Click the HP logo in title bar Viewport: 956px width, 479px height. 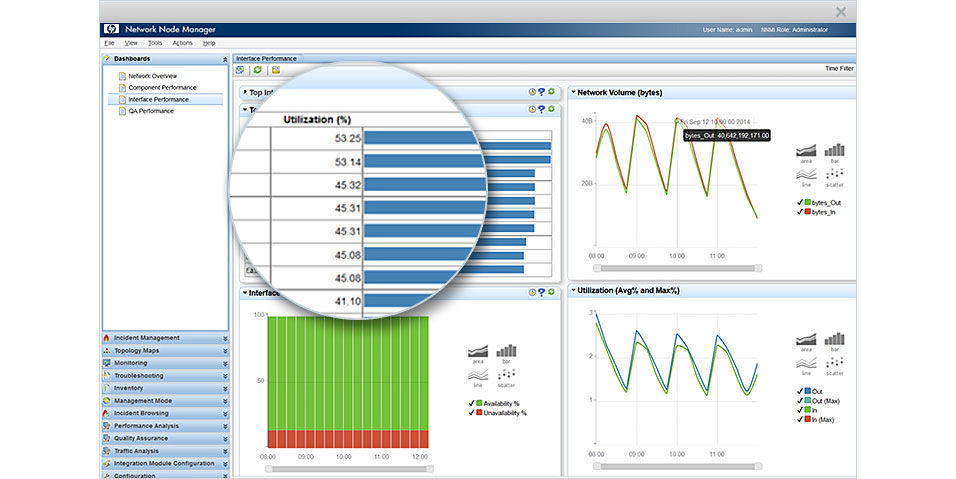[x=112, y=29]
